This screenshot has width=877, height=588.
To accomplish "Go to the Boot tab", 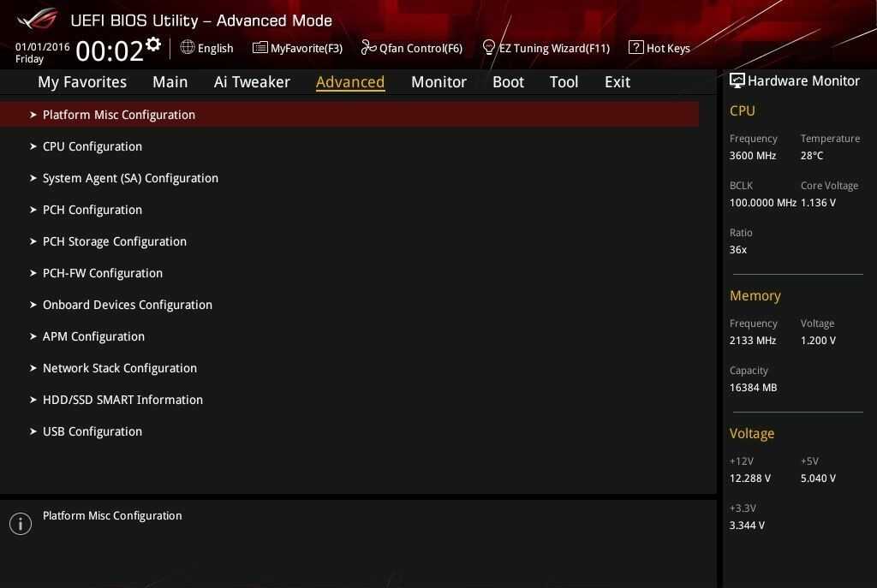I will point(508,82).
